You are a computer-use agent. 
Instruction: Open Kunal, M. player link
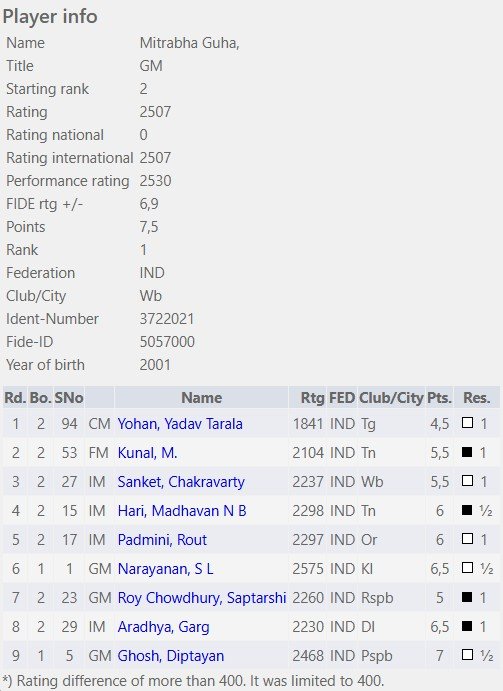147,453
